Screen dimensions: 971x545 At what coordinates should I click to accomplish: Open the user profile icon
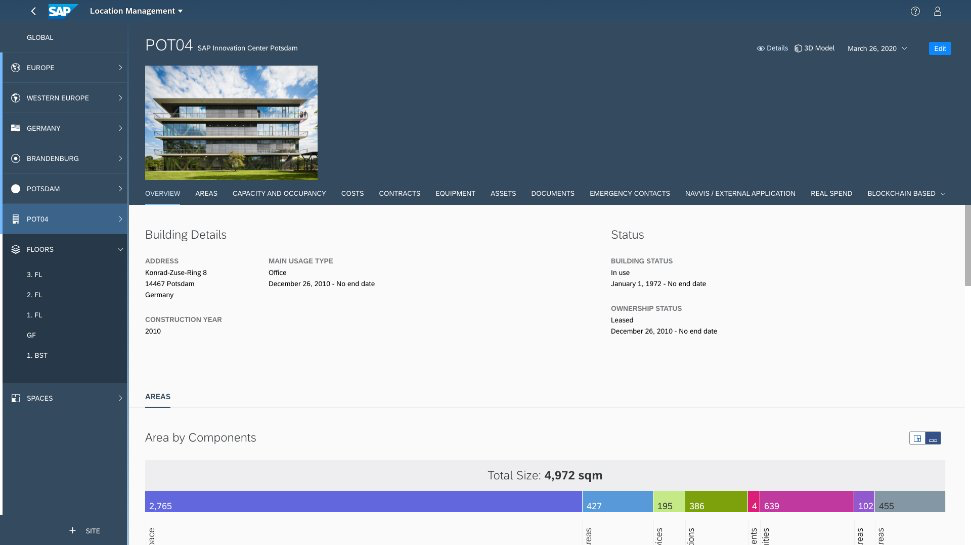click(937, 11)
